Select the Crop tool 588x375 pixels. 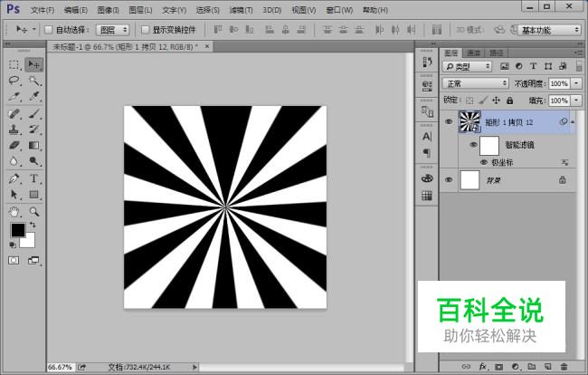pyautogui.click(x=14, y=97)
